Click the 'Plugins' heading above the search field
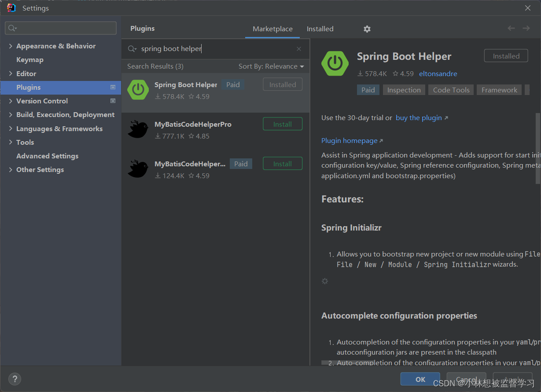 pyautogui.click(x=143, y=28)
